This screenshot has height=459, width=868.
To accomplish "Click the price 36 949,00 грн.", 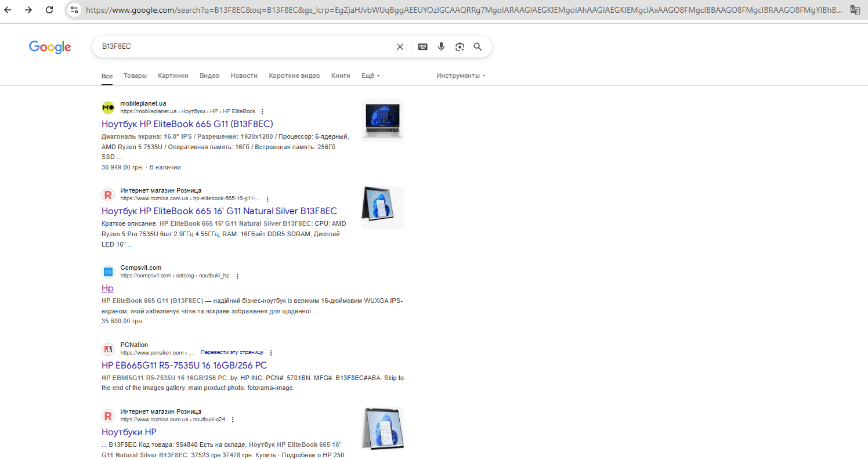I will click(x=122, y=167).
